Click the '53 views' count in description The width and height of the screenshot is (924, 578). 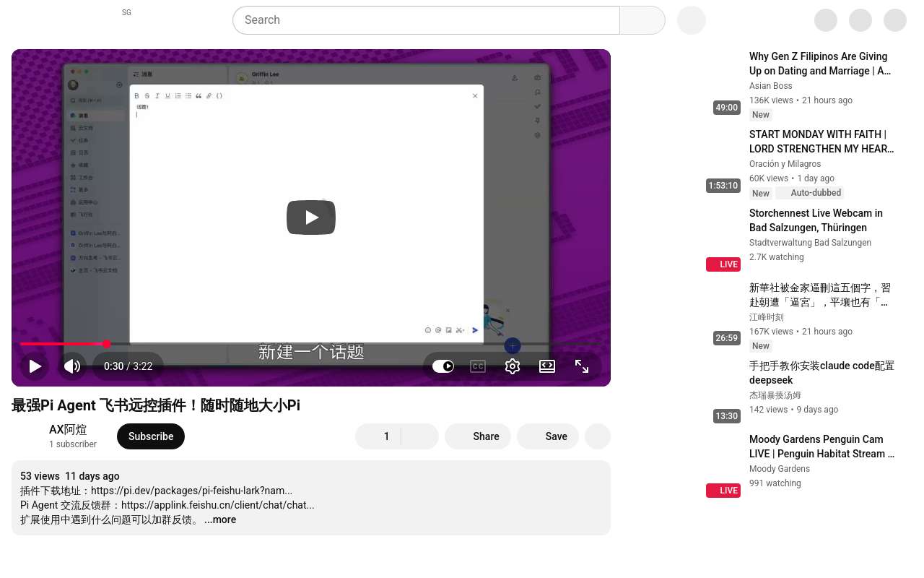pyautogui.click(x=40, y=476)
